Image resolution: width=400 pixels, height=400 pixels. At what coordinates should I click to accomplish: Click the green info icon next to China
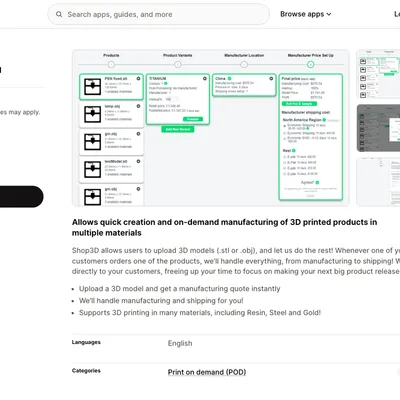pyautogui.click(x=229, y=79)
